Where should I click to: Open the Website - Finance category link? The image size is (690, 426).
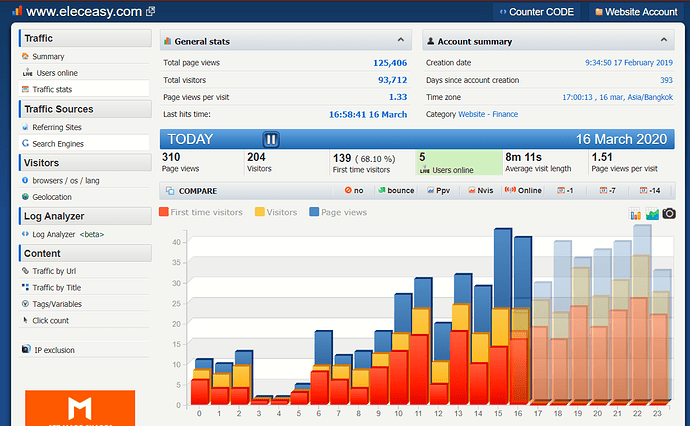pyautogui.click(x=488, y=114)
